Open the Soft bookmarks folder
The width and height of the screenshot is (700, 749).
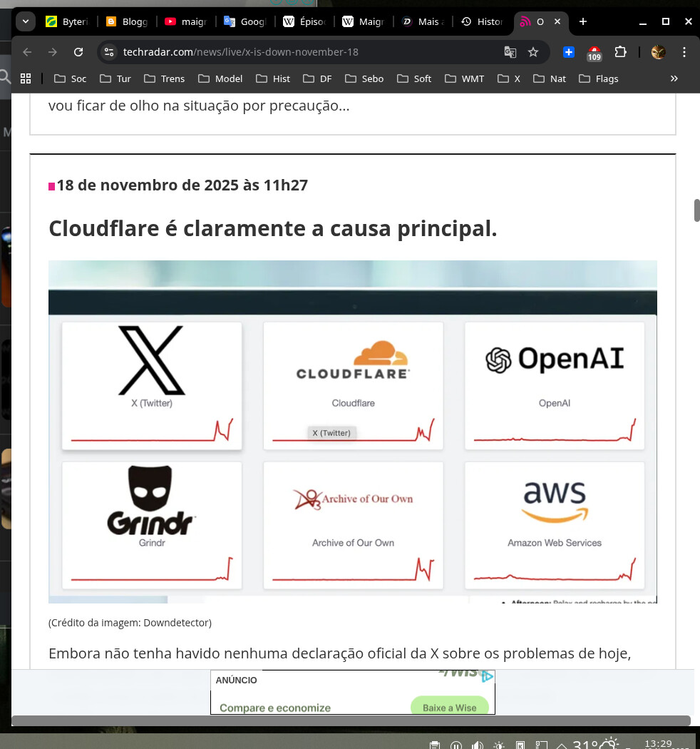414,78
